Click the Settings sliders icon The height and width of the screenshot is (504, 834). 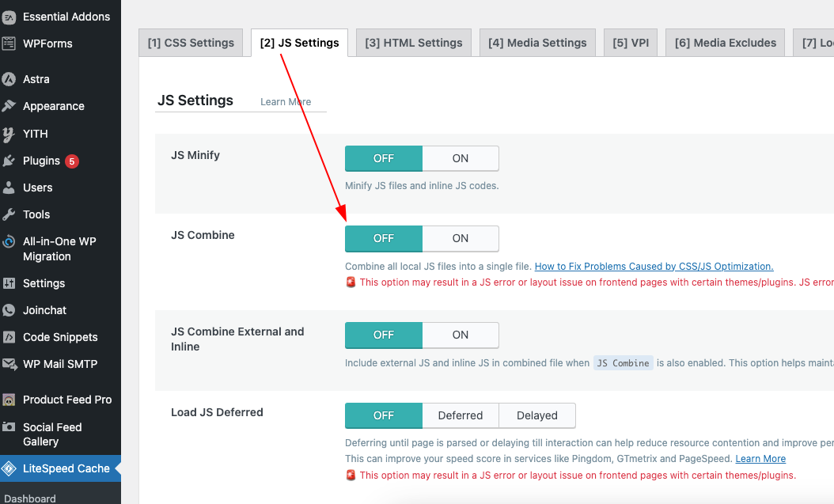tap(9, 283)
